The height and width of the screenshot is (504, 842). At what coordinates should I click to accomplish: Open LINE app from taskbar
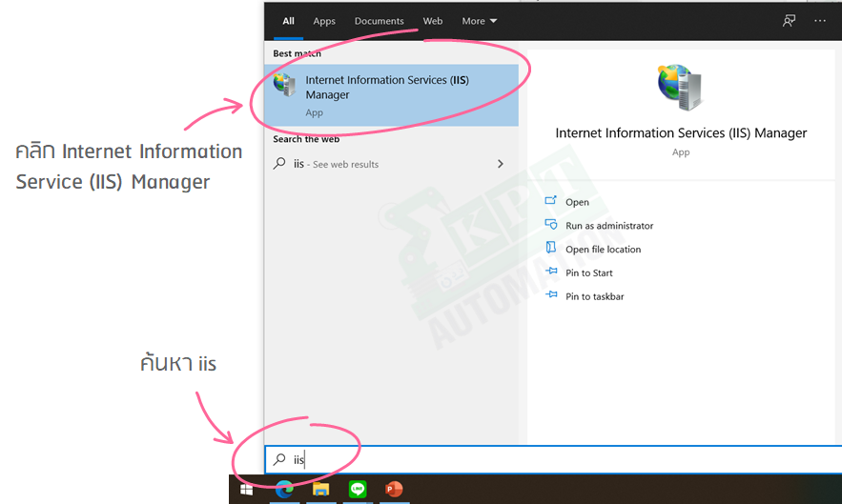357,489
